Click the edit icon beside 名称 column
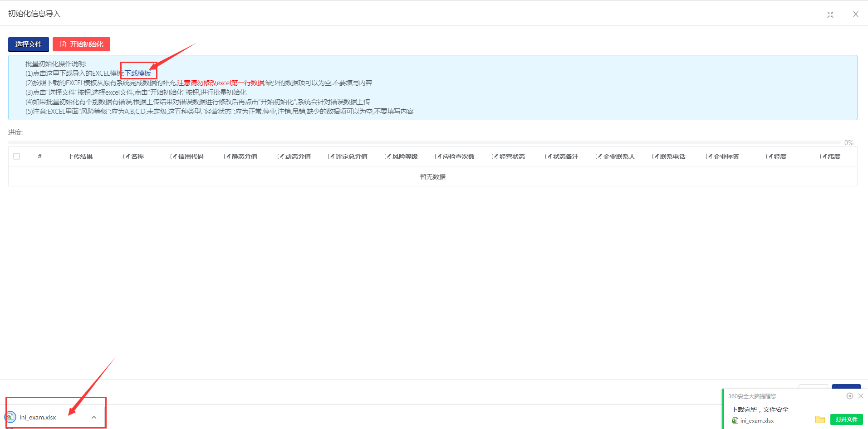 click(x=126, y=156)
